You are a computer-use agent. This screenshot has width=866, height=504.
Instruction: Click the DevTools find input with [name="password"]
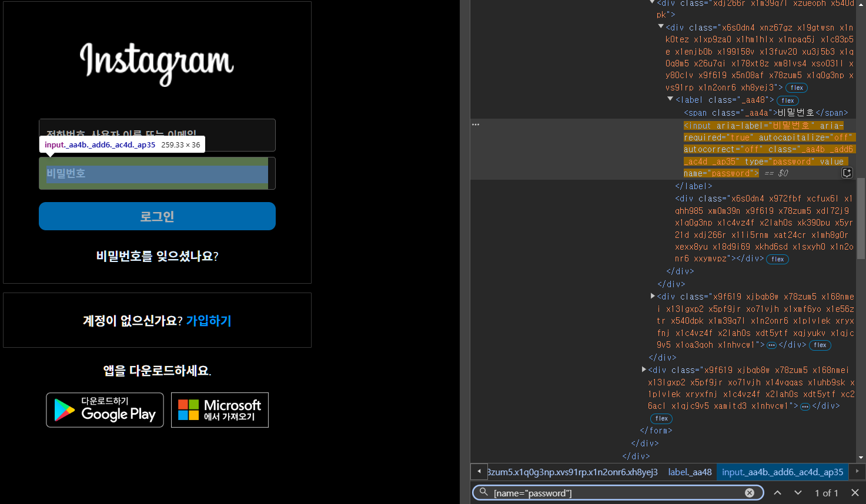coord(617,493)
